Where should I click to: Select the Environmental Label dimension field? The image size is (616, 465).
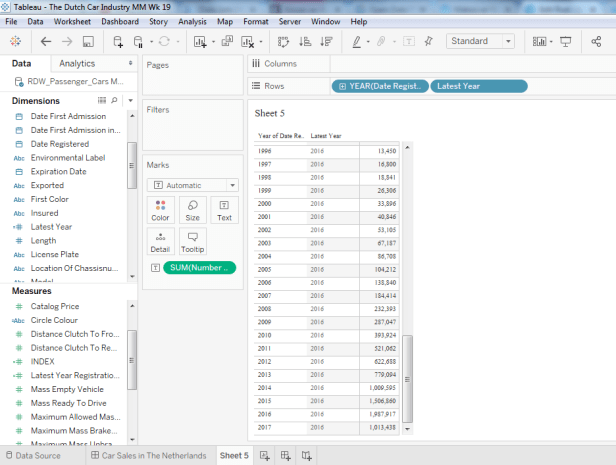68,158
